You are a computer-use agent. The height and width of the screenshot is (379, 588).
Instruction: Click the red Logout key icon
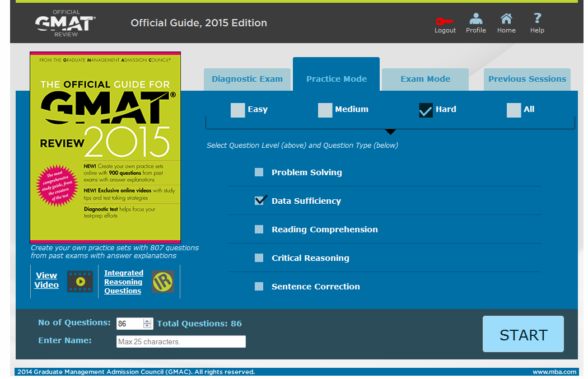click(x=445, y=21)
